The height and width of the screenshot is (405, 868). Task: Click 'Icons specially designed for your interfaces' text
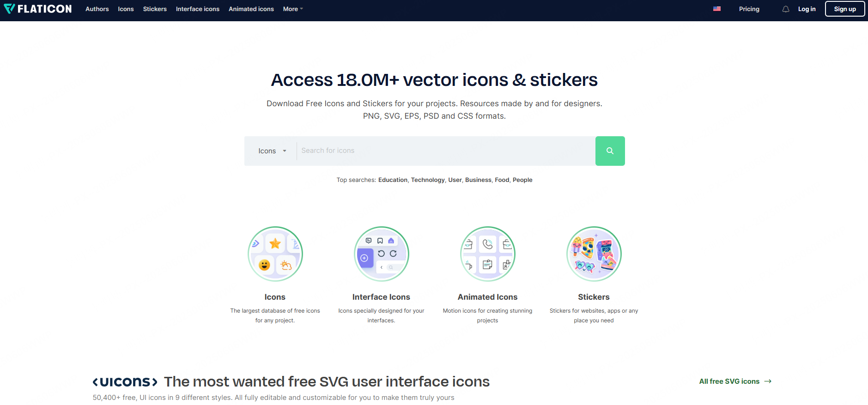coord(381,315)
